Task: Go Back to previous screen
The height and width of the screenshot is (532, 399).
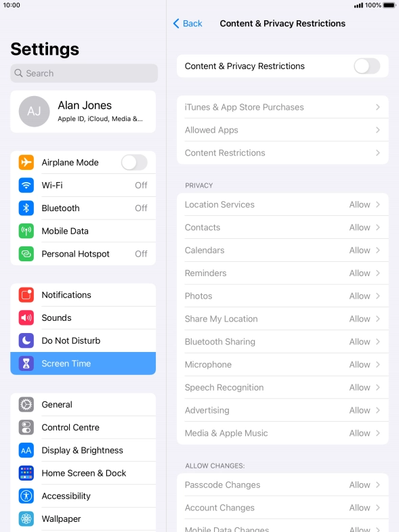Action: pyautogui.click(x=188, y=24)
